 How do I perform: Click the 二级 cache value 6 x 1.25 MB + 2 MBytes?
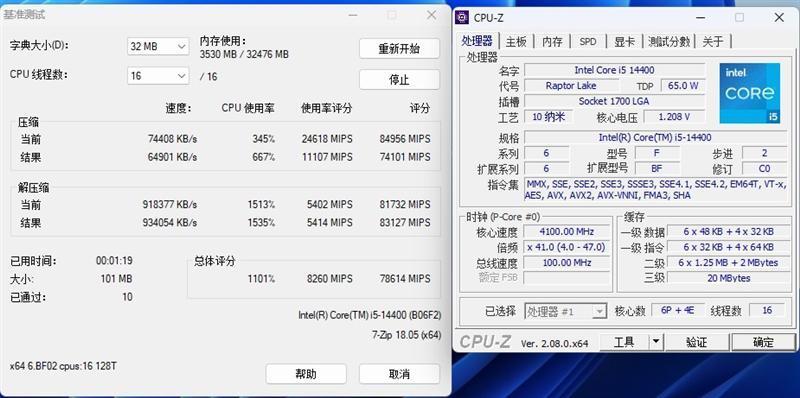point(728,263)
